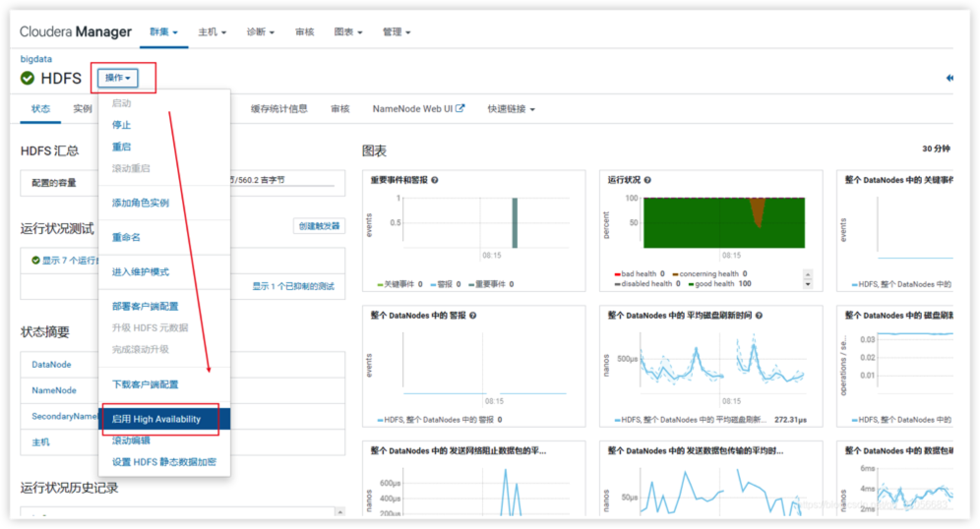
Task: Click the 创建触发器 button
Action: [x=318, y=226]
